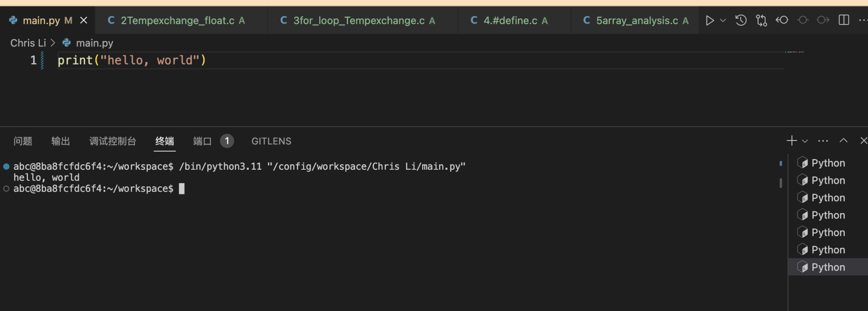This screenshot has width=868, height=311.
Task: Close the main.py tab
Action: (x=84, y=20)
